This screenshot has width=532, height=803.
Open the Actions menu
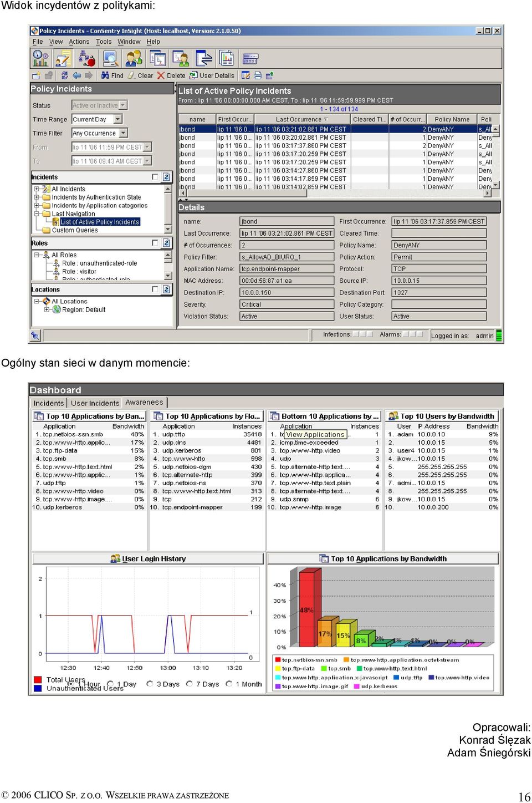(x=79, y=42)
